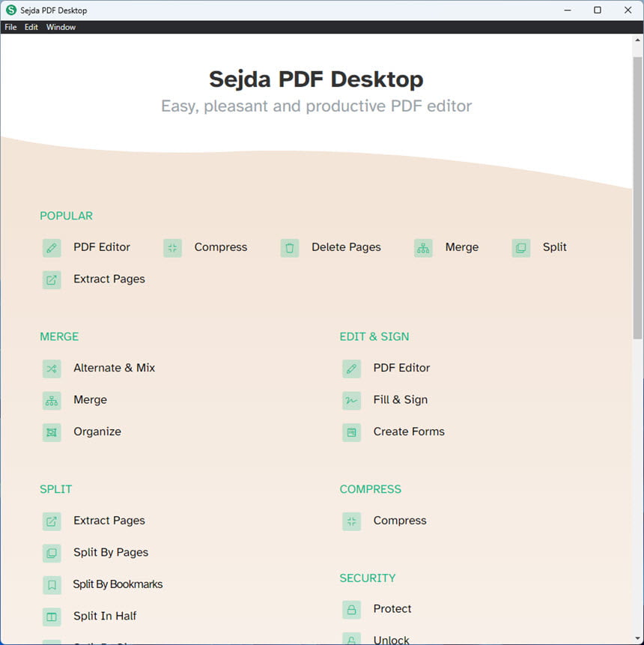The image size is (644, 645).
Task: Click the Split By Pages icon
Action: (x=52, y=554)
